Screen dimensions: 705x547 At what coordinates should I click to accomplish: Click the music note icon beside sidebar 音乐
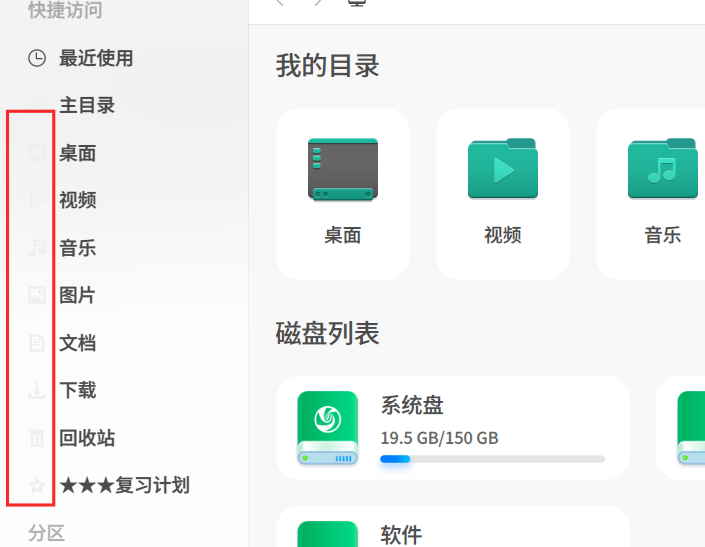click(37, 248)
